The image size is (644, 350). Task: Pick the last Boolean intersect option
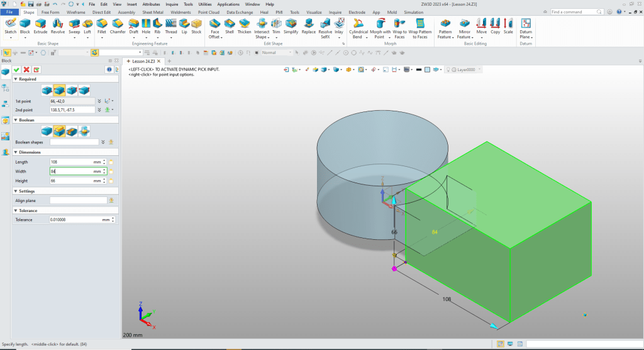(84, 130)
